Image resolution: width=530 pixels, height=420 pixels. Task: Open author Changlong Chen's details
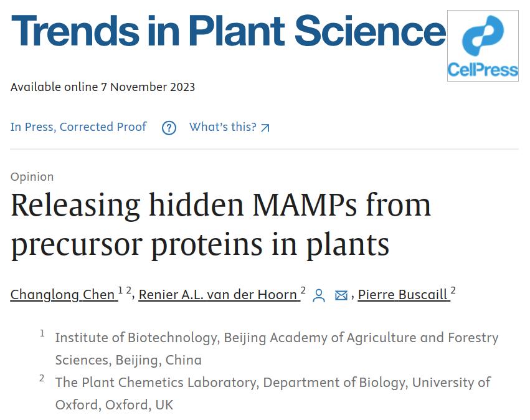click(x=62, y=295)
